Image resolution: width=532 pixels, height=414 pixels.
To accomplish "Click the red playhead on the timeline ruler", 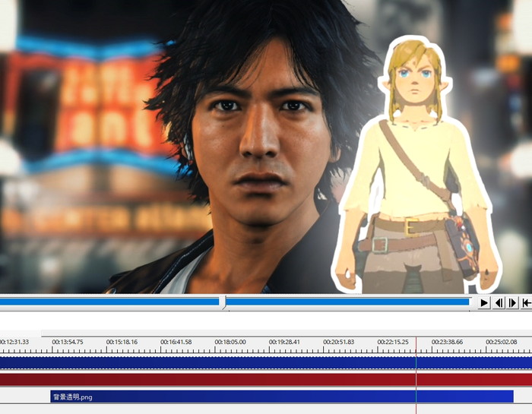I will click(x=416, y=345).
